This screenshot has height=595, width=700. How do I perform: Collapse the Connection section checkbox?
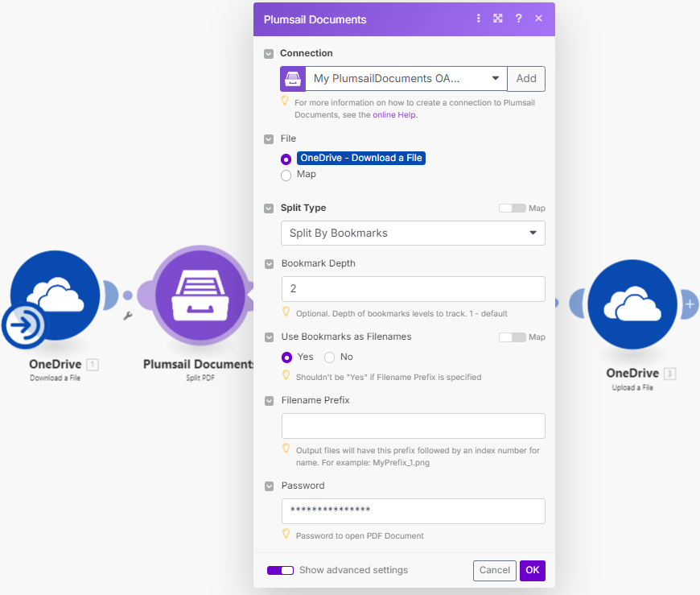click(269, 54)
